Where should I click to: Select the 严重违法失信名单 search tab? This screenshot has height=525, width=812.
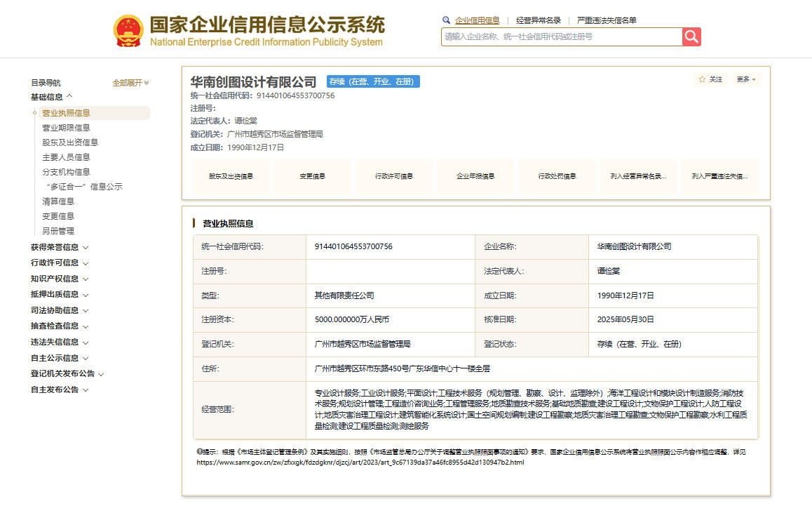pos(607,20)
